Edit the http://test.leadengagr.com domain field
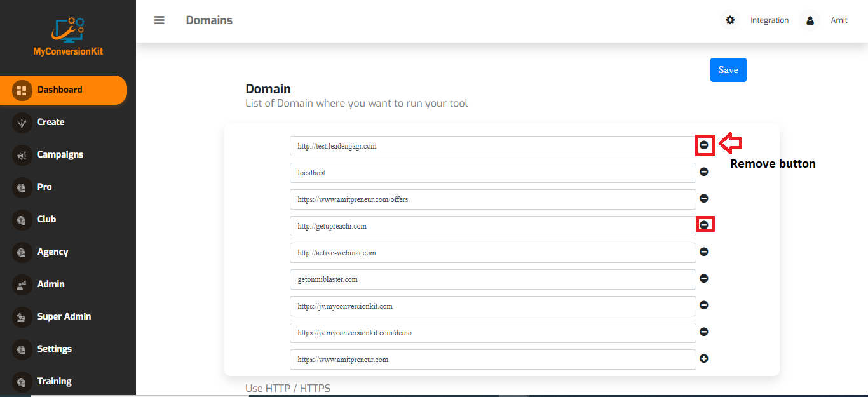Viewport: 868px width, 397px height. (x=493, y=146)
